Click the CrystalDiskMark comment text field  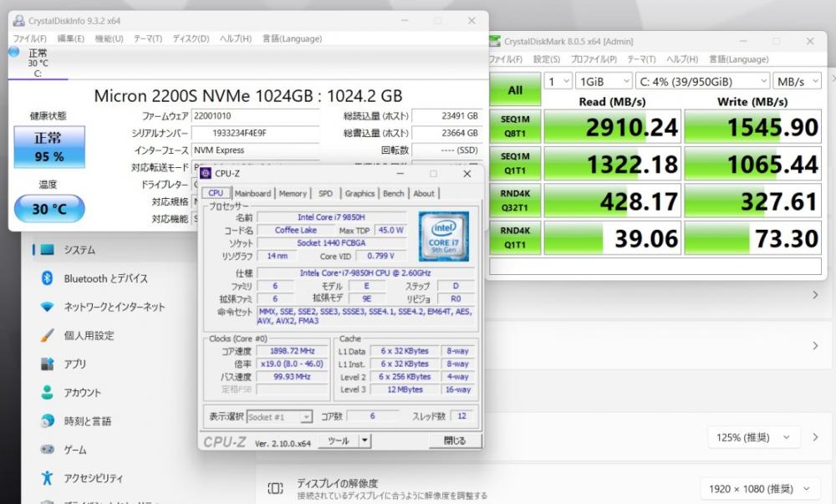655,266
